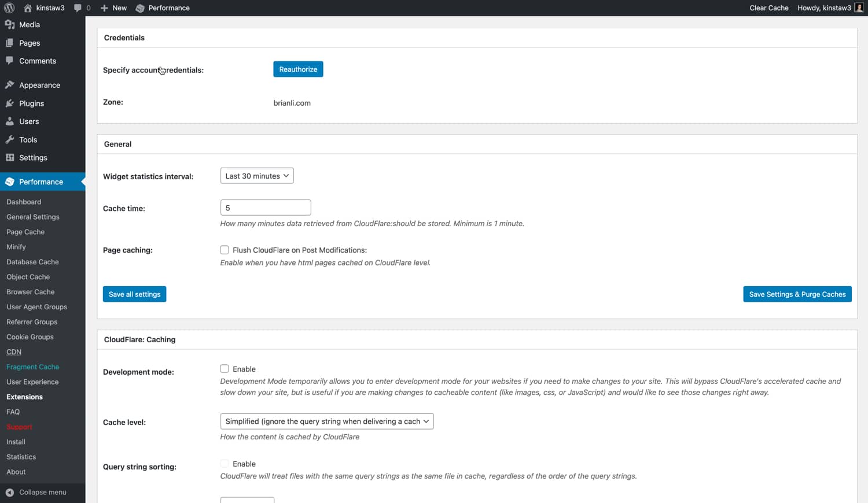Open the CDN settings page
Screen dimensions: 868x503
(13, 352)
